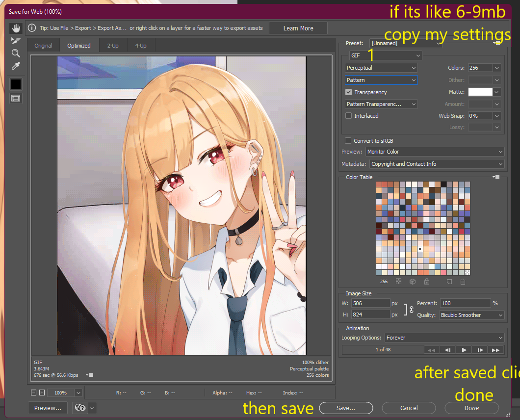This screenshot has width=520, height=420.
Task: Open the Web Snap dropdown arrow
Action: [497, 116]
